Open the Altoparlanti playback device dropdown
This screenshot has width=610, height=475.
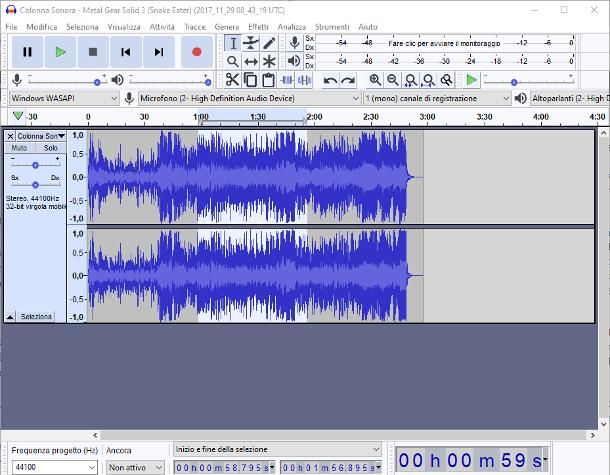pos(570,98)
